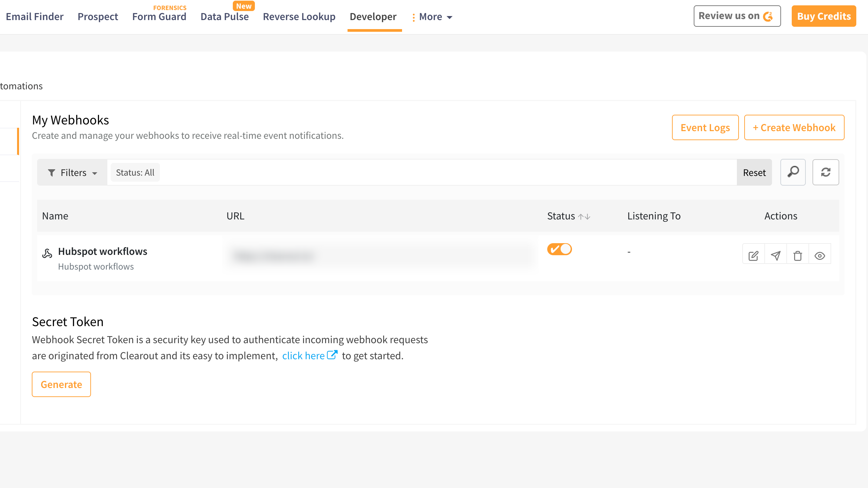Navigate to Reverse Lookup
The height and width of the screenshot is (488, 868).
coord(299,16)
